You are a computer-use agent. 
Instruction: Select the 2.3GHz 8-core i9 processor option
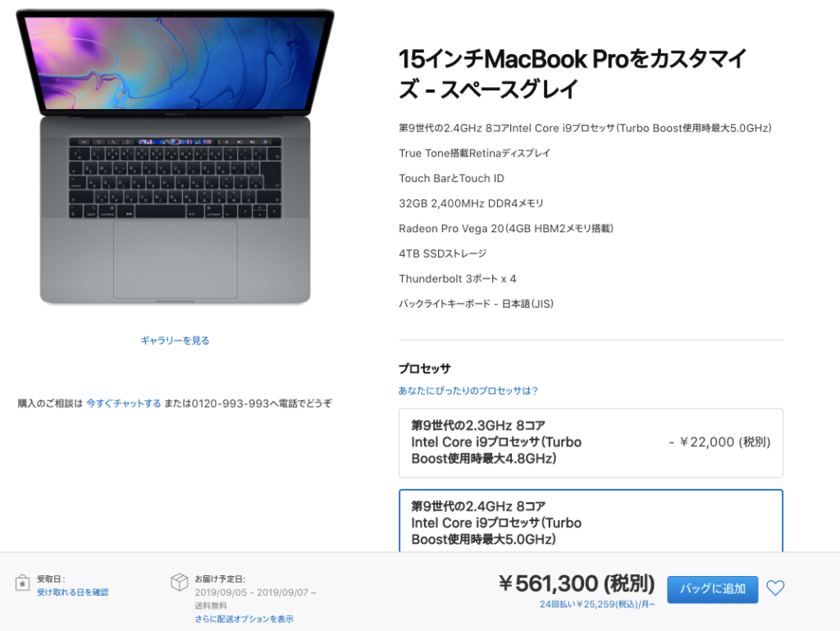[x=591, y=442]
